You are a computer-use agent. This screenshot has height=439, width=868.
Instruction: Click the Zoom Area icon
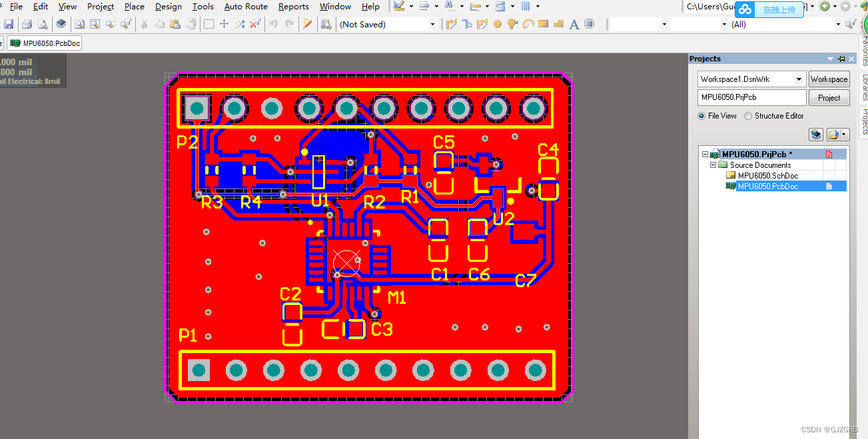(95, 24)
